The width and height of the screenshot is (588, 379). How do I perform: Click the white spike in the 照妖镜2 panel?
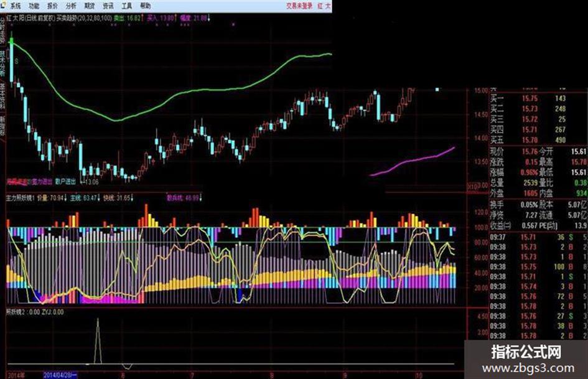click(98, 340)
